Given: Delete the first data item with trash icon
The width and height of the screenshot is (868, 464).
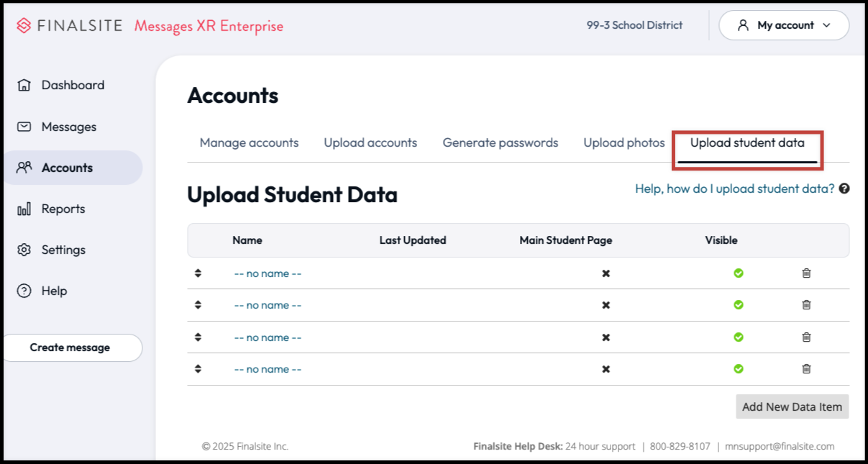Looking at the screenshot, I should click(x=805, y=273).
